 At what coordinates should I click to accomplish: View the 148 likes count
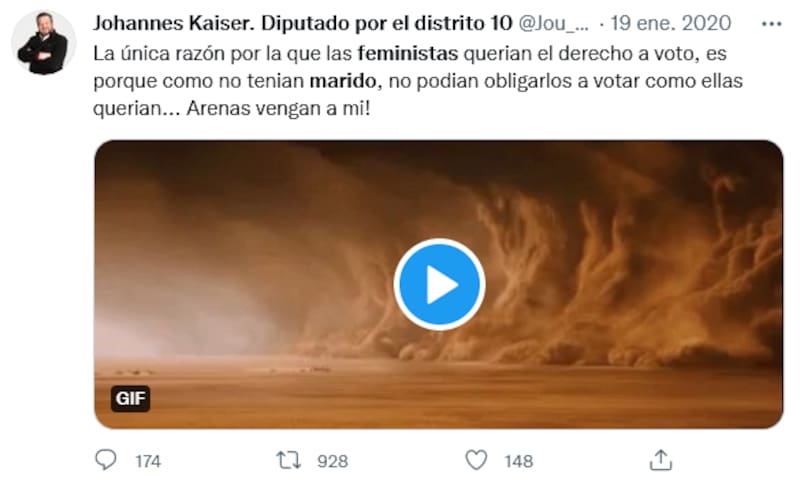coord(518,461)
